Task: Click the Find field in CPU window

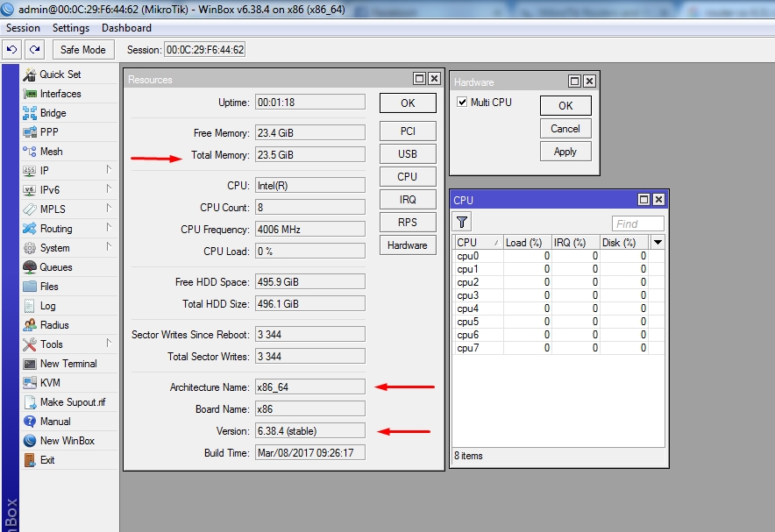Action: click(x=637, y=223)
